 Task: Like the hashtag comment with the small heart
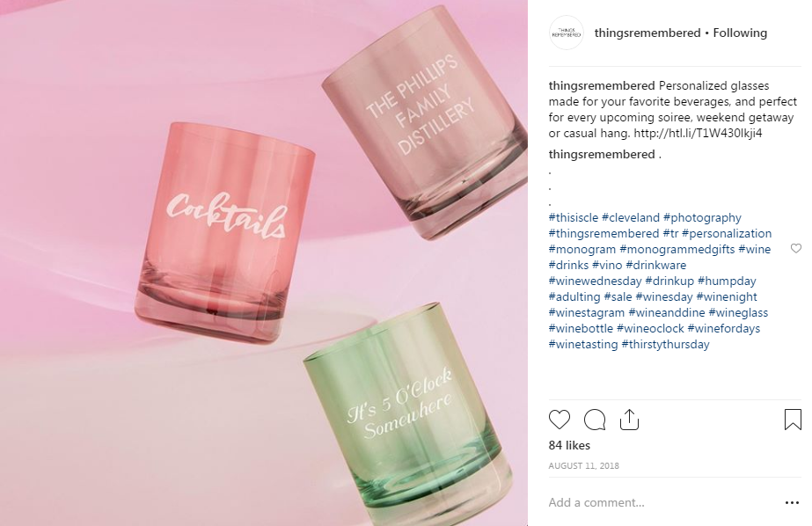[x=796, y=249]
